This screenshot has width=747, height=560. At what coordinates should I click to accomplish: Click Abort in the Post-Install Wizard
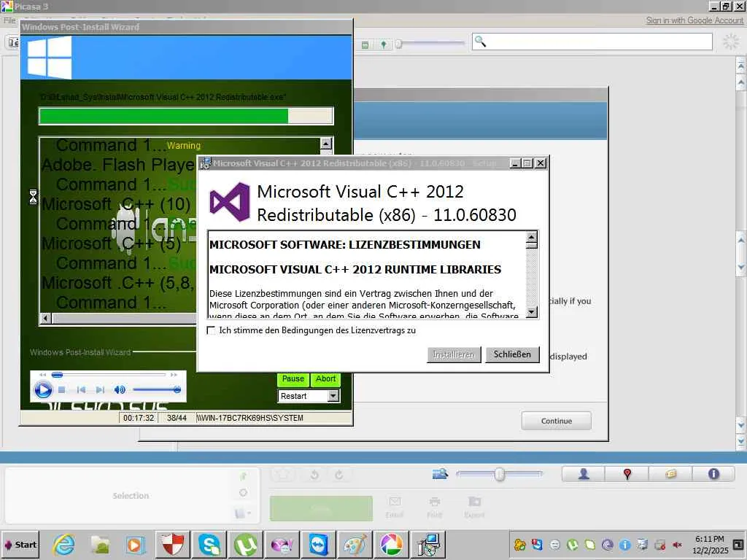pos(325,379)
